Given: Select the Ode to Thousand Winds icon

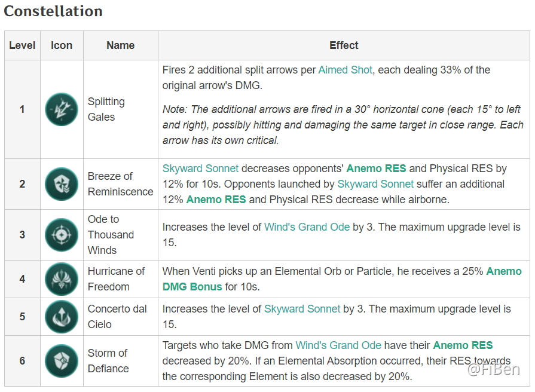Looking at the screenshot, I should point(62,235).
